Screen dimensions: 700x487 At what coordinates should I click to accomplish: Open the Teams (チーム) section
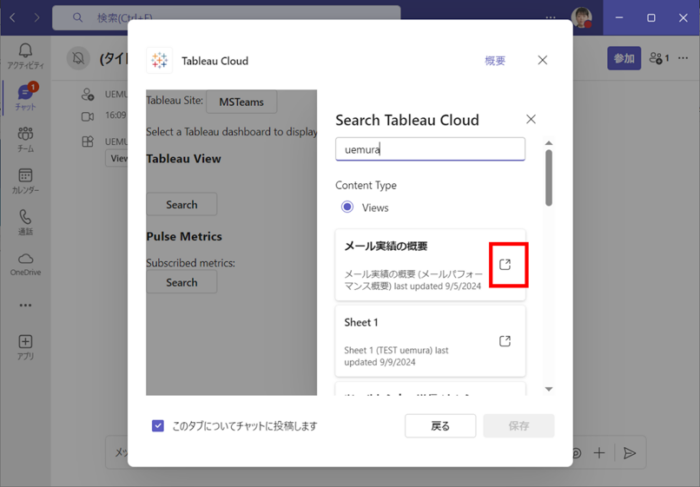[25, 139]
